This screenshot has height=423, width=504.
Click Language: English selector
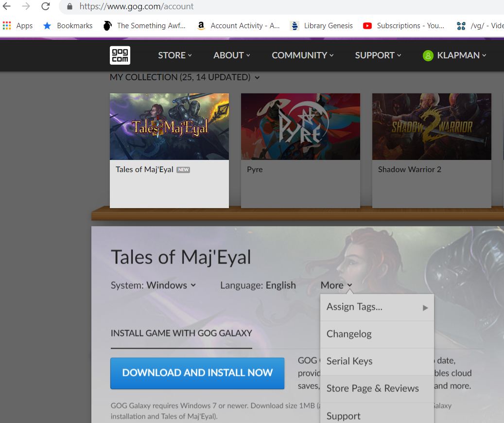258,285
